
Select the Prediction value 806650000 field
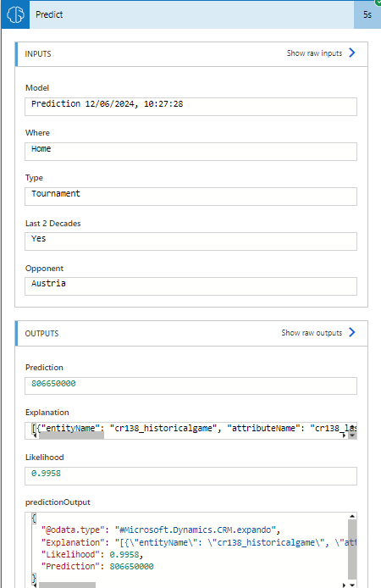click(x=190, y=386)
